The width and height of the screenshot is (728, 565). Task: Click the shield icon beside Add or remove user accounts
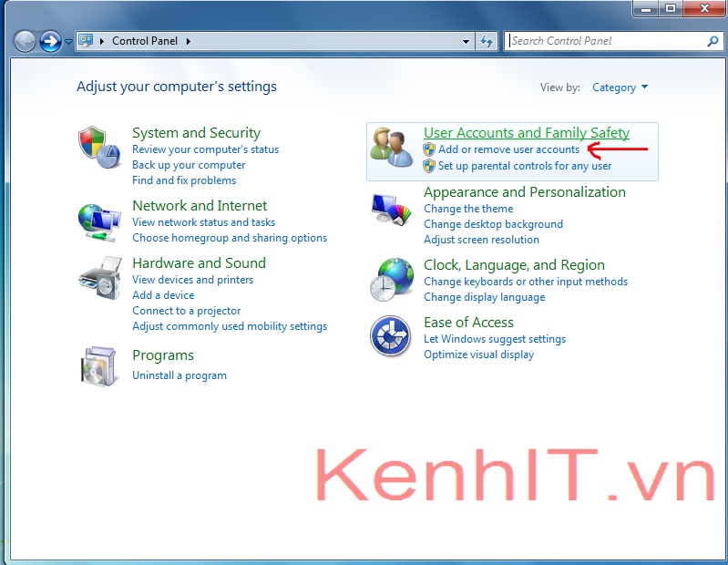429,149
